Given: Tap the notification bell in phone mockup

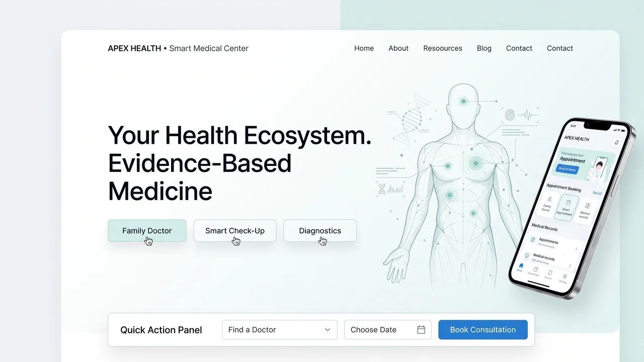Looking at the screenshot, I should coord(617,142).
